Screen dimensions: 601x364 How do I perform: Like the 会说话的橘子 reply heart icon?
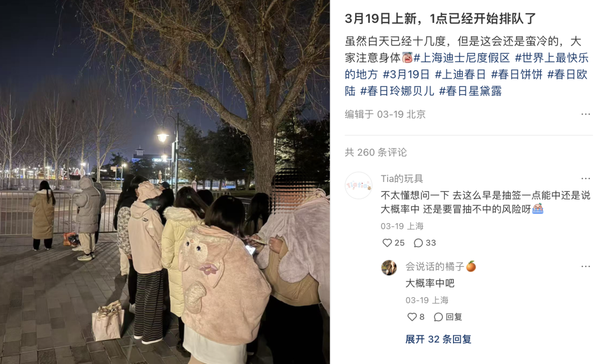pos(412,317)
